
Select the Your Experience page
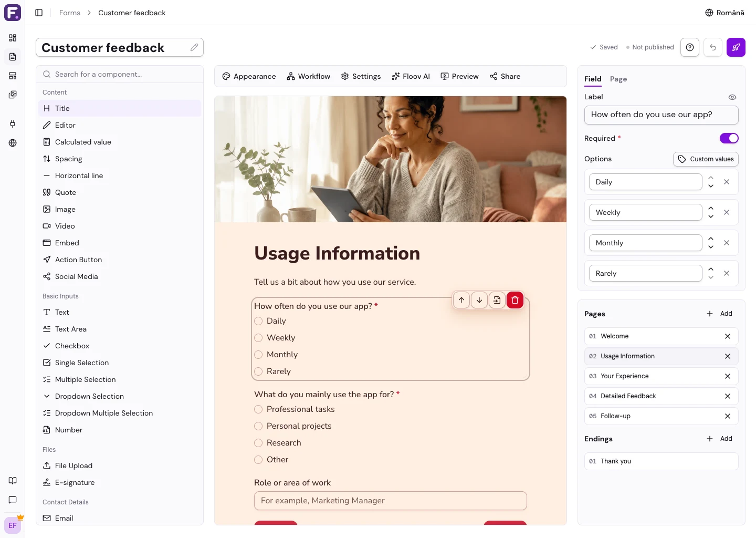(x=661, y=376)
